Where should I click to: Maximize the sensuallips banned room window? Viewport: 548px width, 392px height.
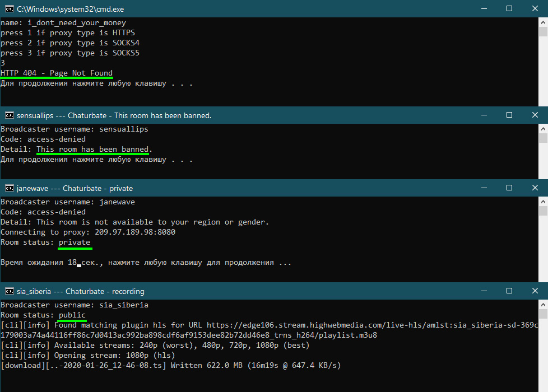click(509, 115)
